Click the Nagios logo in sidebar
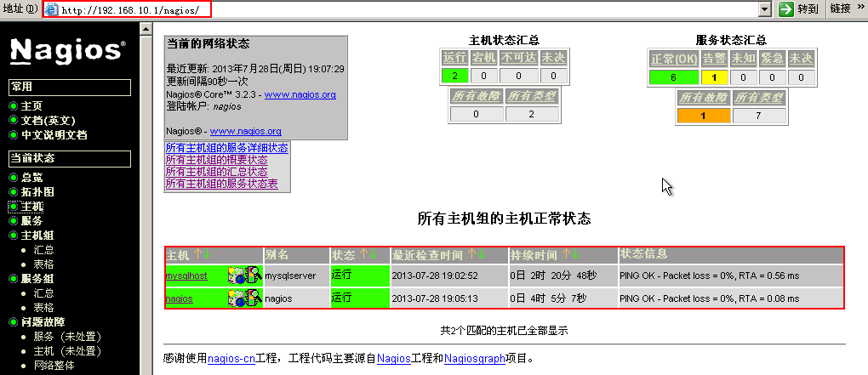This screenshot has height=375, width=868. (67, 50)
